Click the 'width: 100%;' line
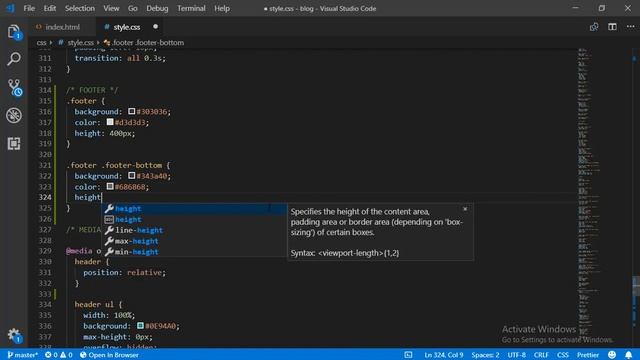Viewport: 640px width, 360px height. point(109,315)
